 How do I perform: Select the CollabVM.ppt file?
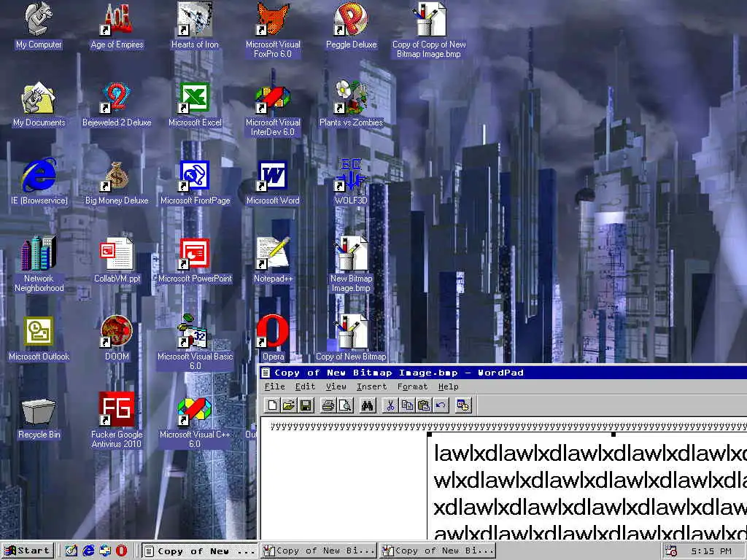(117, 260)
